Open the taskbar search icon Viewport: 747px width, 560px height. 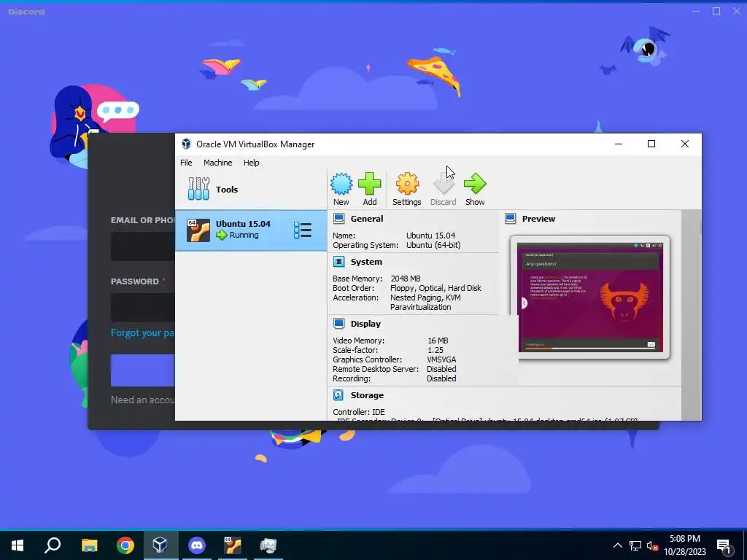[x=53, y=545]
